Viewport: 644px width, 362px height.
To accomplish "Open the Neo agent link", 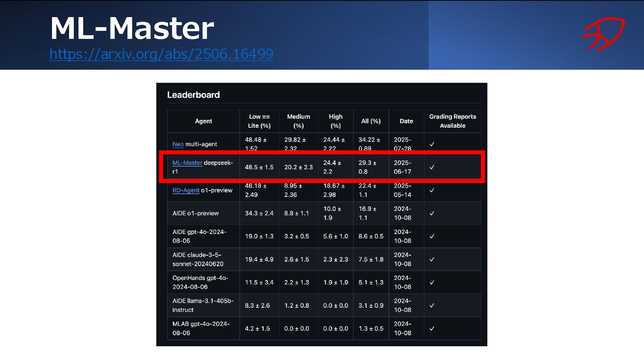I will point(178,144).
